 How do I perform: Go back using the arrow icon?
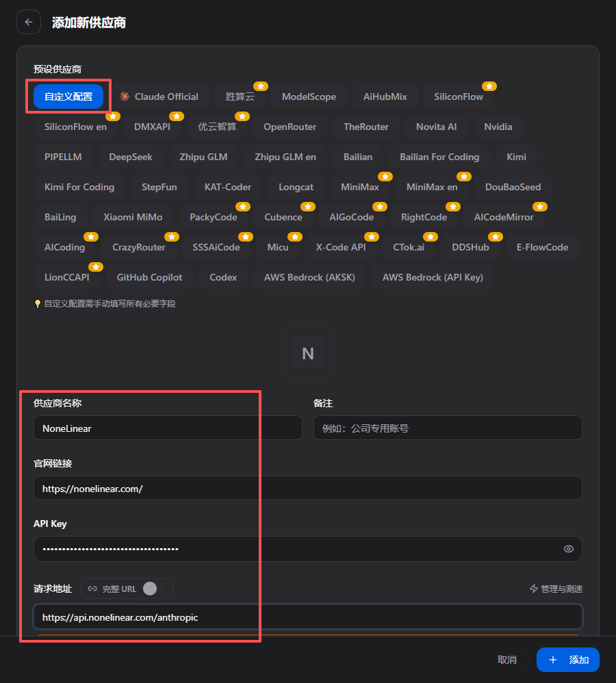tap(29, 22)
